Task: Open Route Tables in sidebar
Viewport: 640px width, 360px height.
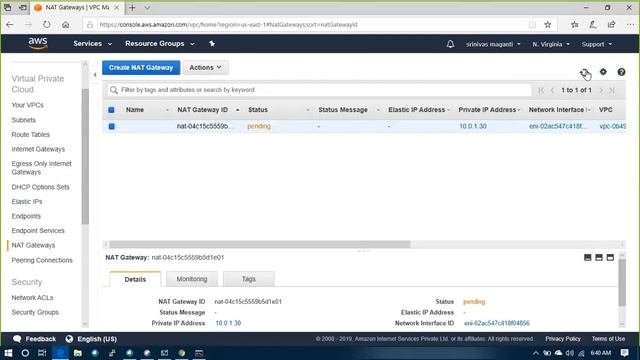Action: click(31, 134)
